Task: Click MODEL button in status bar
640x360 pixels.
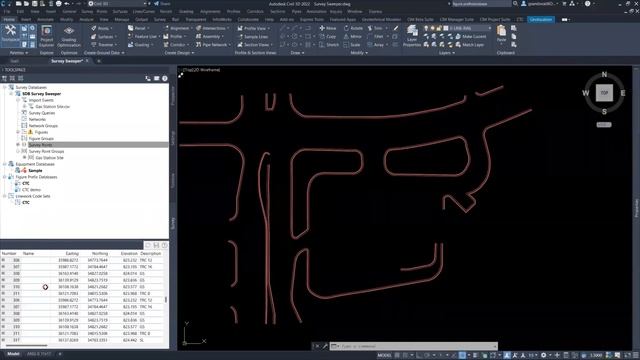Action: coord(384,355)
